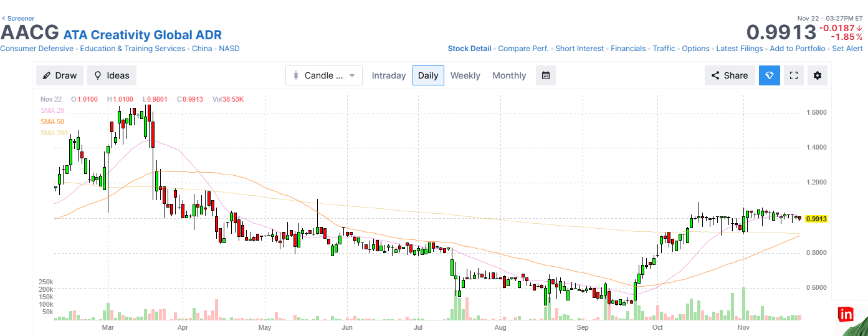Open Ideas with the lightbulb icon
This screenshot has height=336, width=868.
(x=112, y=75)
